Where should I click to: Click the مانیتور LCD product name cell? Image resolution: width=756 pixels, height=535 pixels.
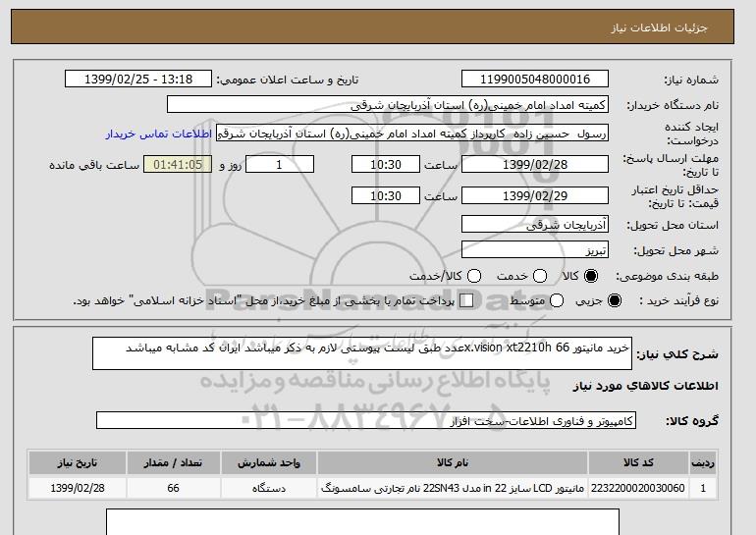coord(453,488)
